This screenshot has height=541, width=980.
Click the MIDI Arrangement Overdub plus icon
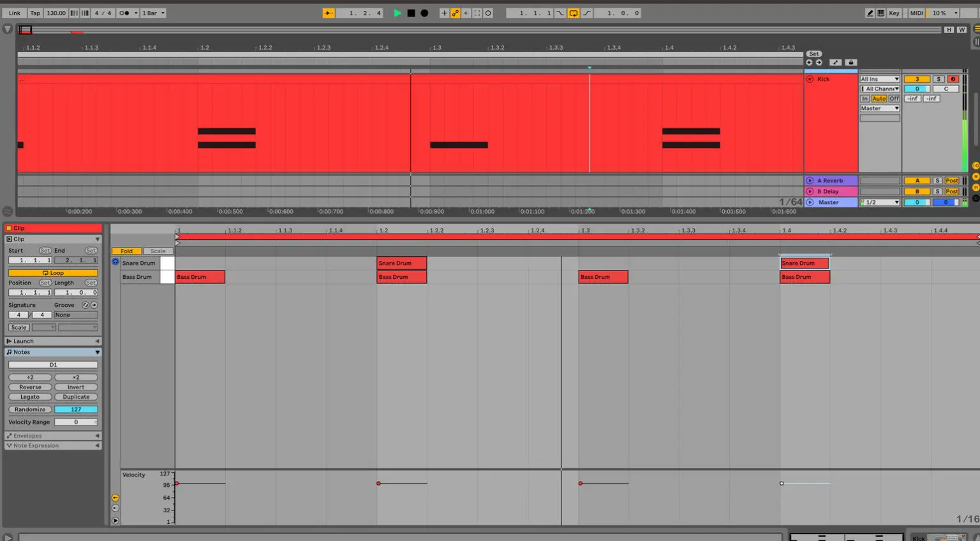[x=444, y=13]
